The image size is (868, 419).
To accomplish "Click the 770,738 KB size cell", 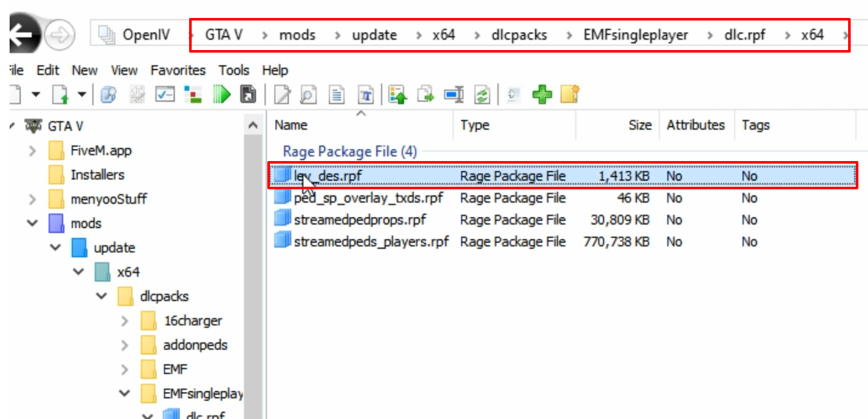I will coord(616,242).
